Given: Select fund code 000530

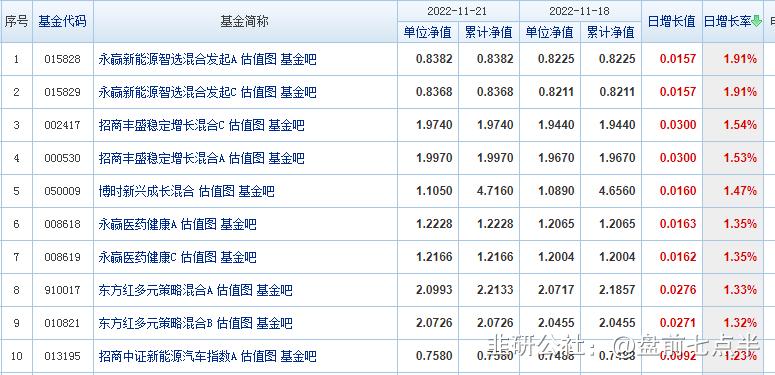Looking at the screenshot, I should [x=62, y=159].
